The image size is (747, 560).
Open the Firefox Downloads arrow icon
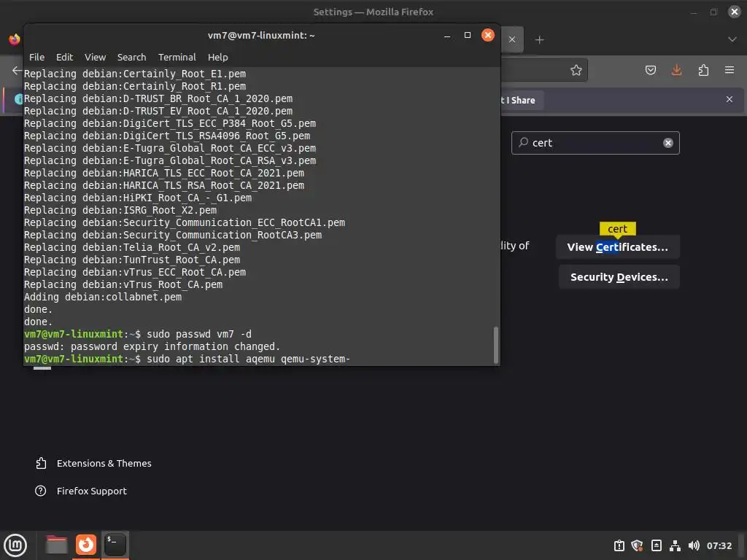tap(676, 70)
